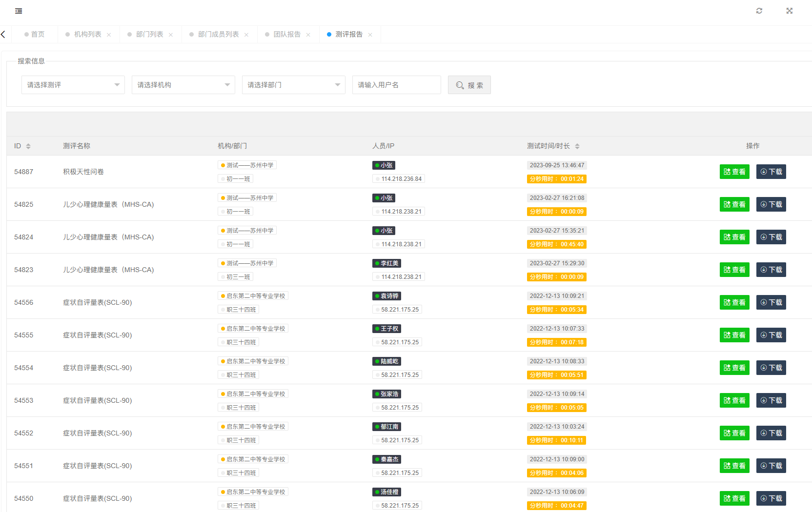The image size is (812, 512).
Task: Toggle fullscreen mode icon
Action: 790,11
